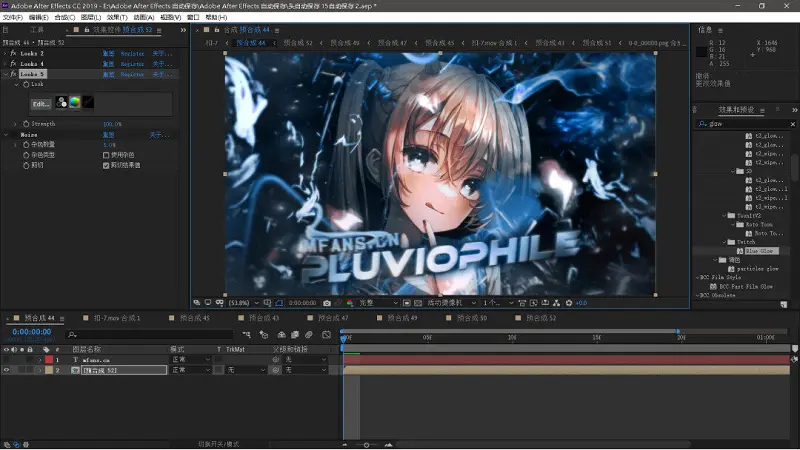Click the particles glow preset icon

coord(731,269)
